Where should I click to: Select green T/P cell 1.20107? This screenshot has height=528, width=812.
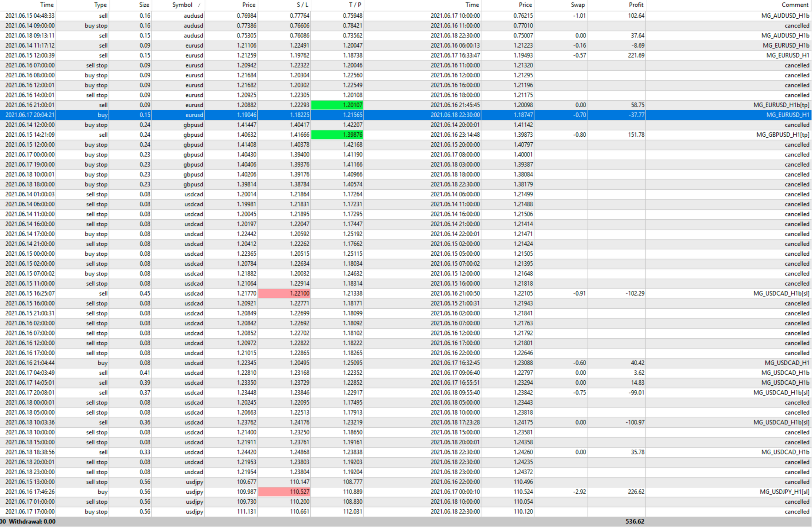(337, 105)
